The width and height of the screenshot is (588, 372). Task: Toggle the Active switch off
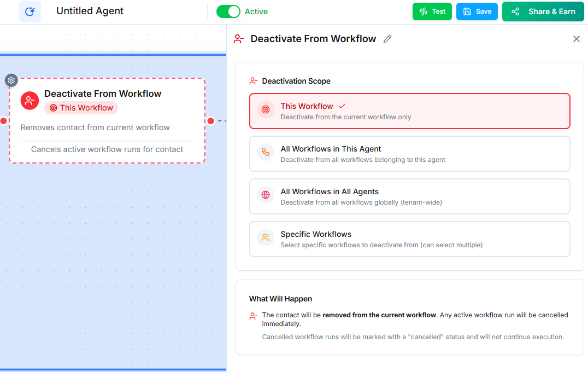pos(229,11)
